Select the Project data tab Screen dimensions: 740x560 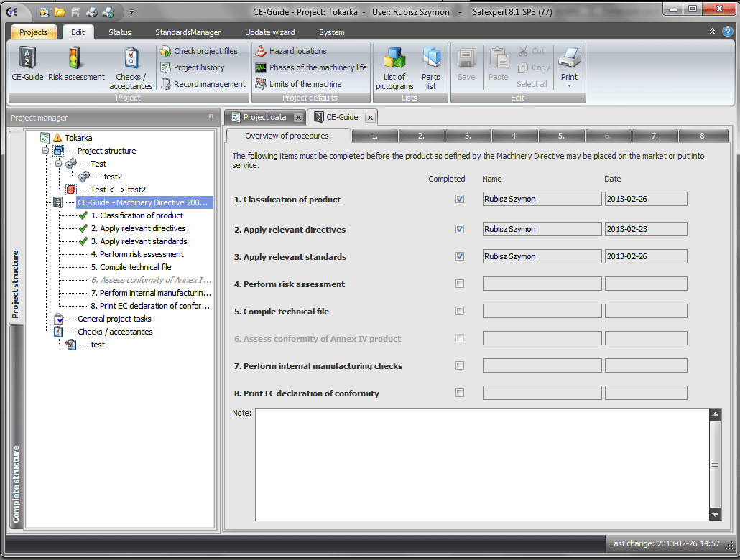(x=264, y=117)
